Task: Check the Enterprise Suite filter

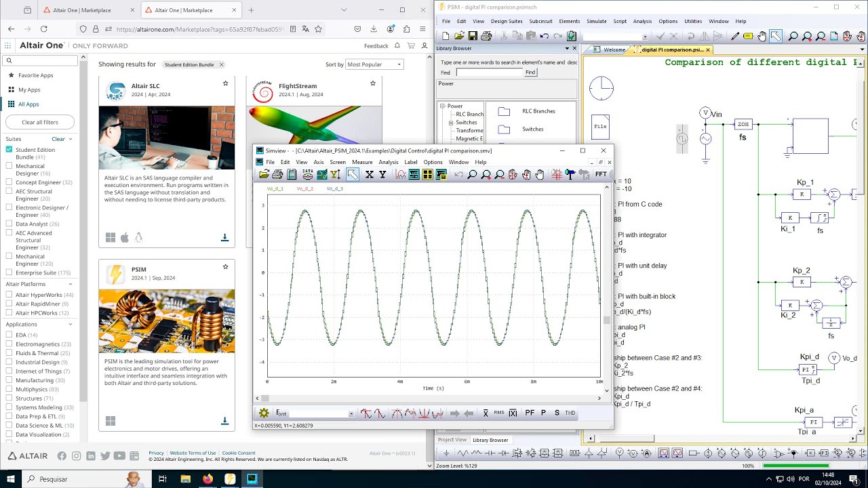Action: (9, 272)
